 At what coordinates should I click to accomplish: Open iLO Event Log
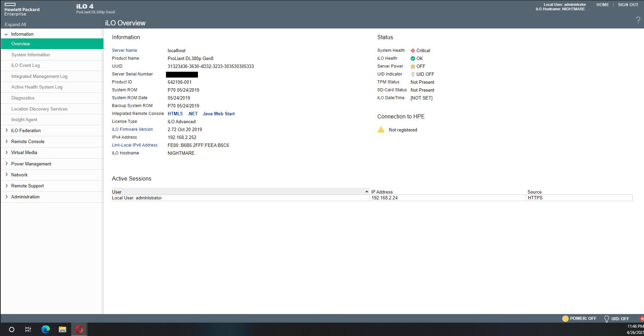[52, 65]
